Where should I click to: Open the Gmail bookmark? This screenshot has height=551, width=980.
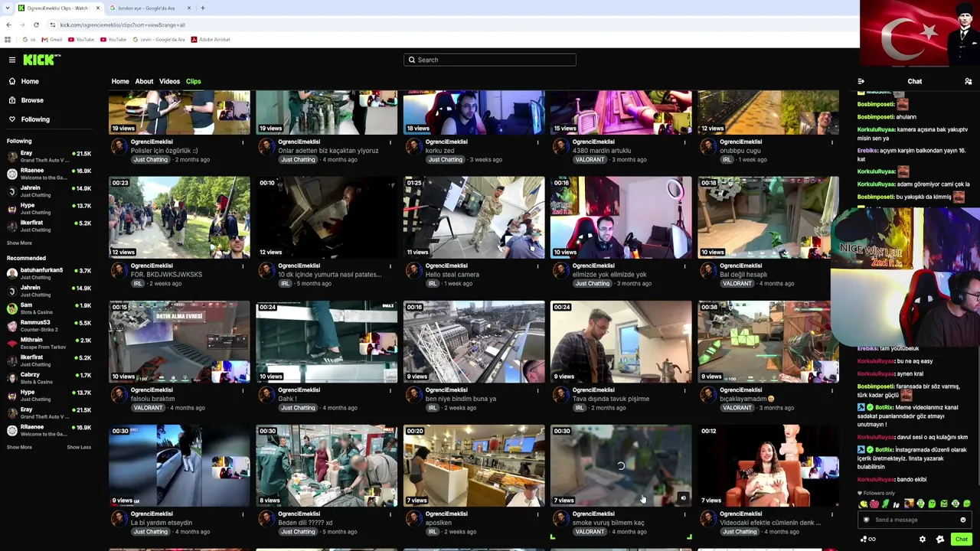coord(52,40)
